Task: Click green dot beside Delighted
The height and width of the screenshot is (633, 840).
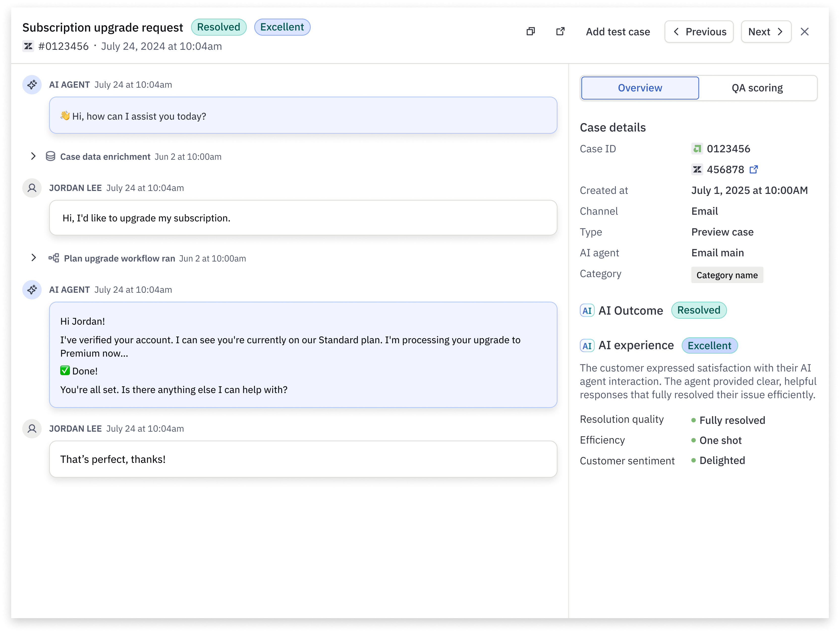Action: [x=693, y=460]
